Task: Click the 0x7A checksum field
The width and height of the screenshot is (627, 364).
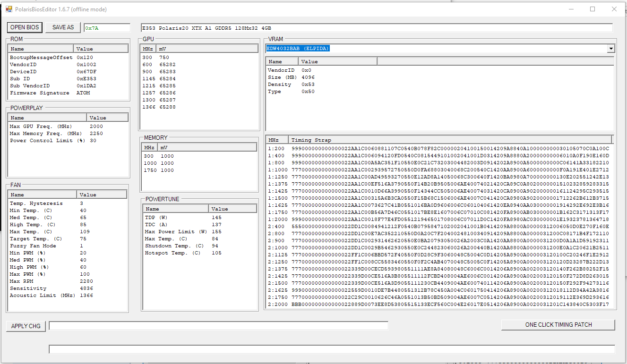Action: (x=107, y=28)
